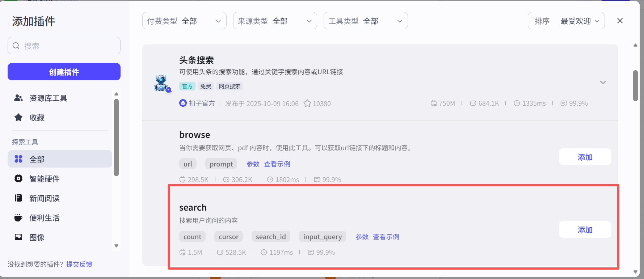Screen dimensions: 644x279
Task: Click the browse tool name
Action: (195, 135)
